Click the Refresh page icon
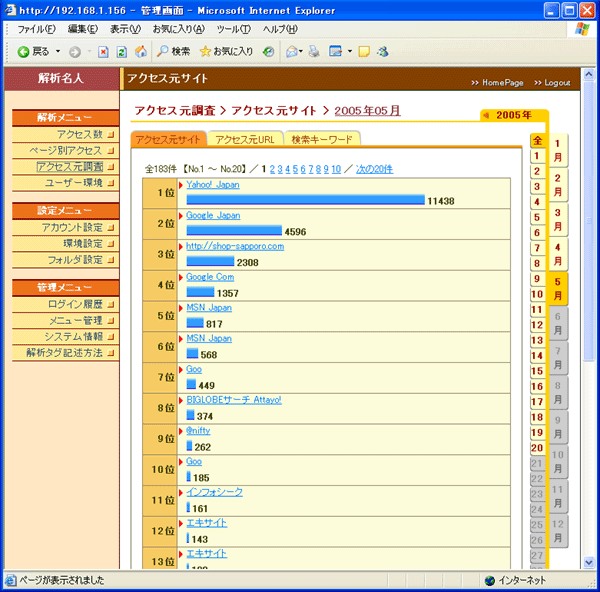 (122, 52)
